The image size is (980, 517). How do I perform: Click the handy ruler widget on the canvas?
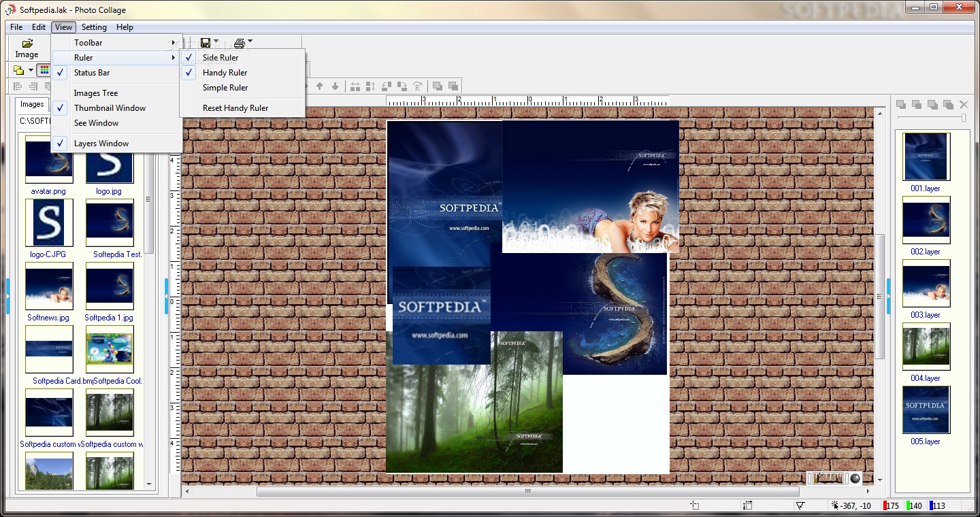[x=834, y=478]
